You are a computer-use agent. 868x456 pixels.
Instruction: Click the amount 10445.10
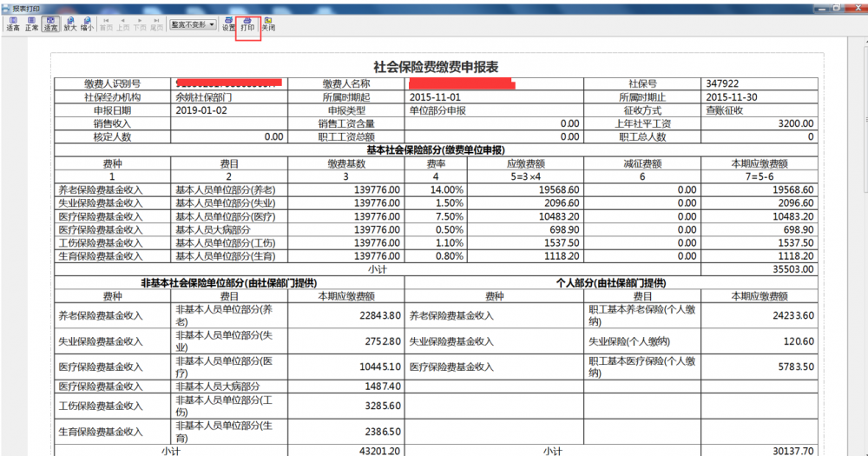click(380, 367)
